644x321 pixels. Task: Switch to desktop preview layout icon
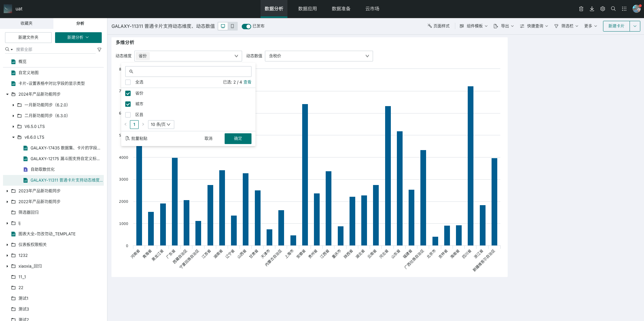tap(223, 26)
